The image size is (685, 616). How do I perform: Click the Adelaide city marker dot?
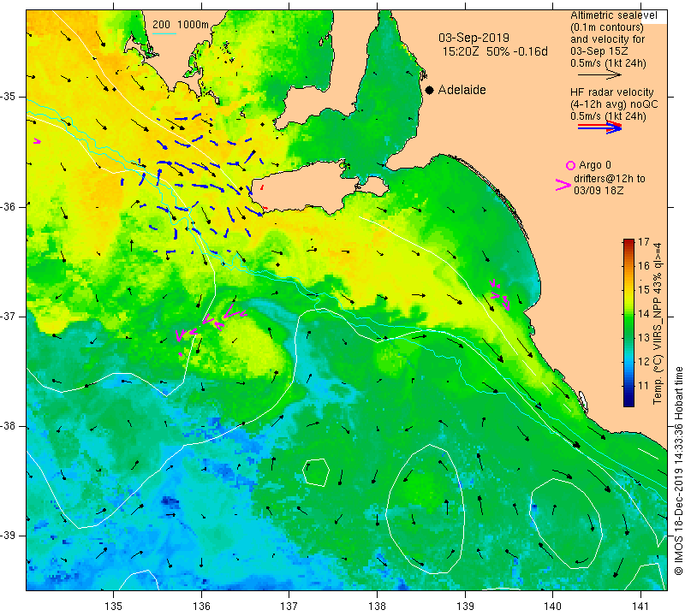pos(430,90)
